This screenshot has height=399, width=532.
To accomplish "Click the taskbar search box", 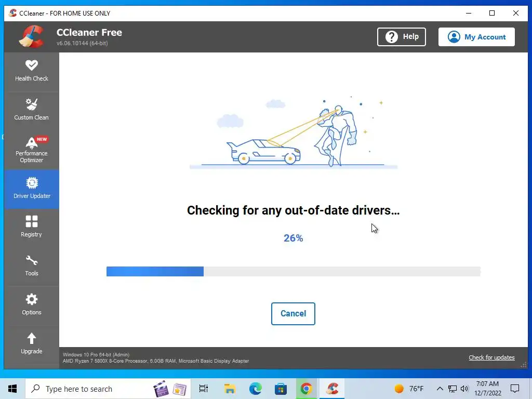I will (108, 389).
